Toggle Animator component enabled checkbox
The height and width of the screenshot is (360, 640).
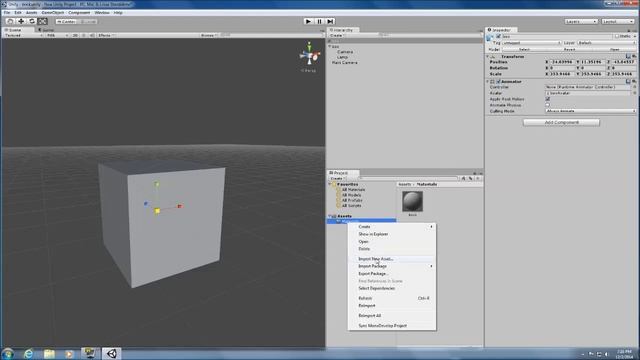(x=498, y=82)
